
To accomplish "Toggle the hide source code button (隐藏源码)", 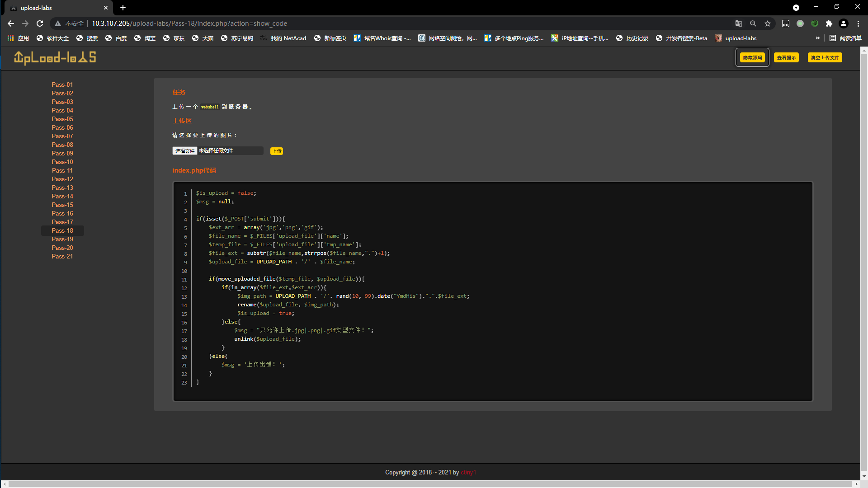I will [752, 57].
